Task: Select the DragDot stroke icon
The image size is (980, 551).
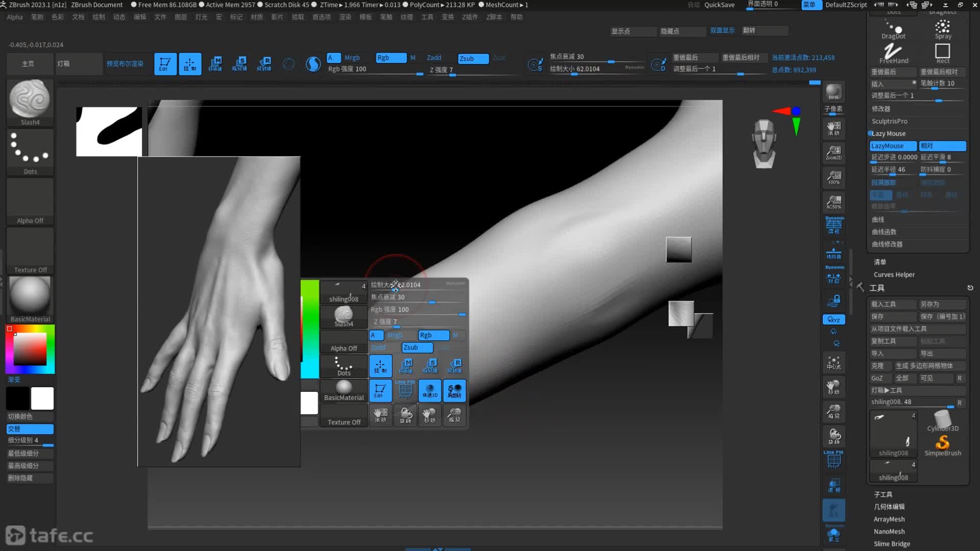Action: (893, 29)
